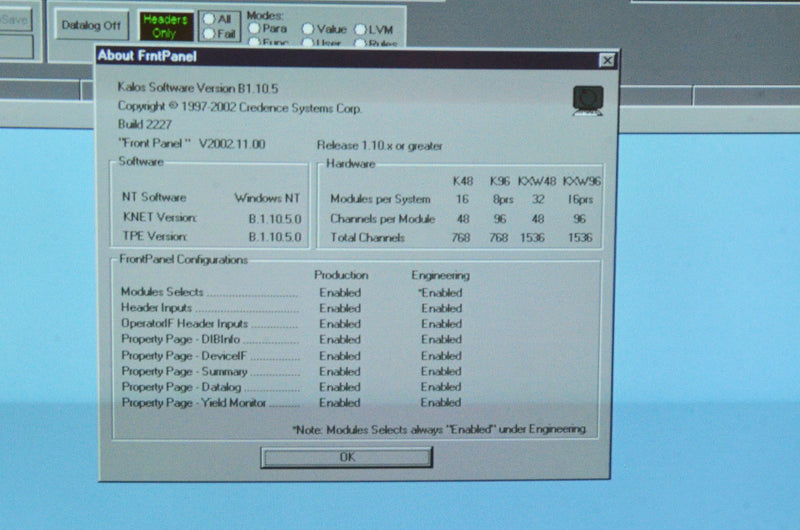Screen dimensions: 800x530
Task: Click the 16 modules value under K48
Action: [x=463, y=199]
